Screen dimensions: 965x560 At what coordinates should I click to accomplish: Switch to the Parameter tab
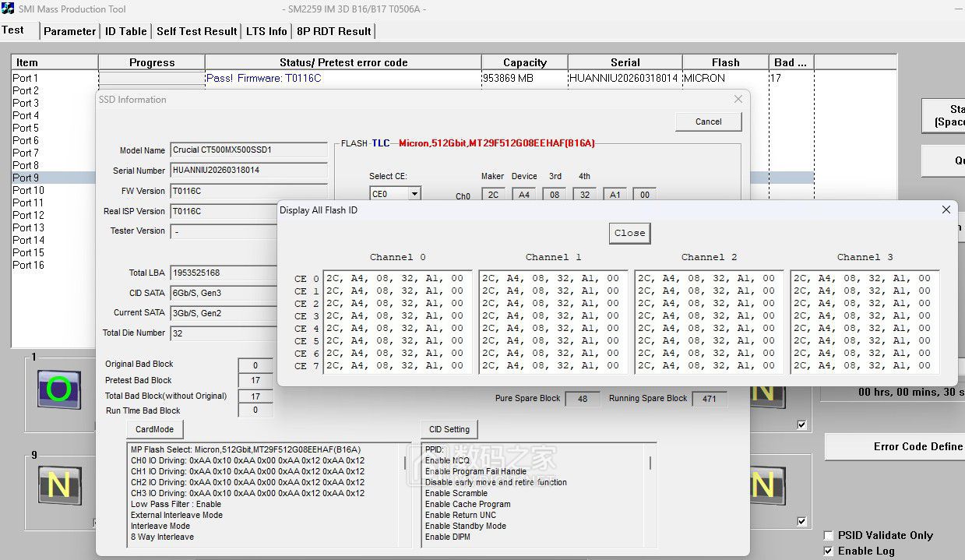point(69,31)
